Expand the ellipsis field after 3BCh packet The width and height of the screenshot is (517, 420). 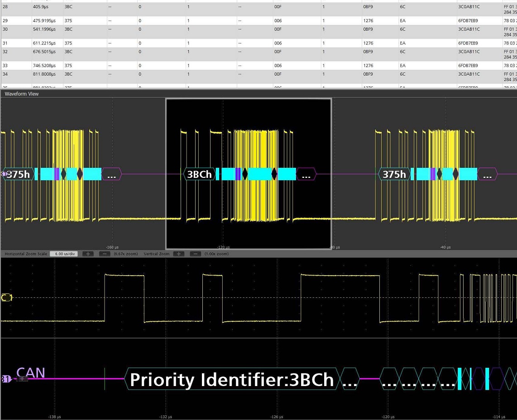pos(306,175)
